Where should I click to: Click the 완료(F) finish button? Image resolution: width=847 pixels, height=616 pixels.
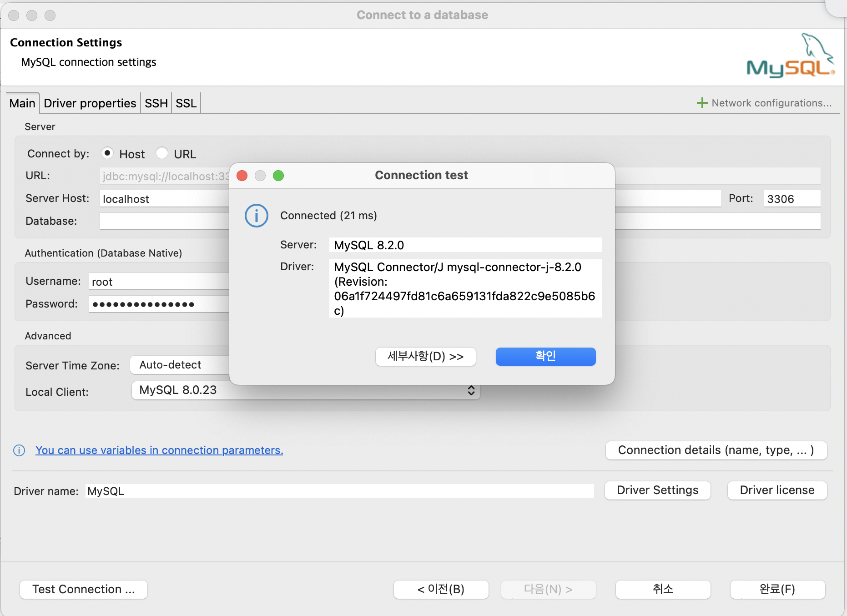777,589
